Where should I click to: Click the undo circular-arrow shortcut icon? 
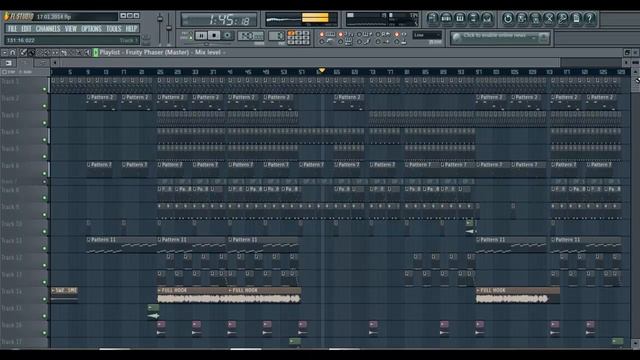pyautogui.click(x=508, y=18)
